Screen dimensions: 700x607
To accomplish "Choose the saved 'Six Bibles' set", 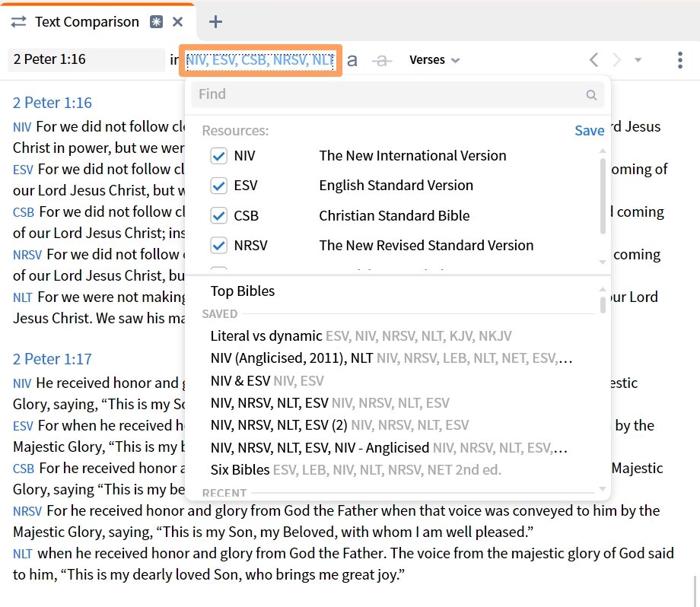I will point(356,469).
